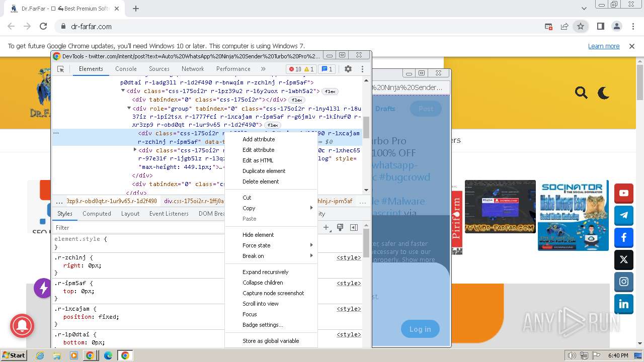Open the Performance tab
Viewport: 644px width, 362px height.
233,69
